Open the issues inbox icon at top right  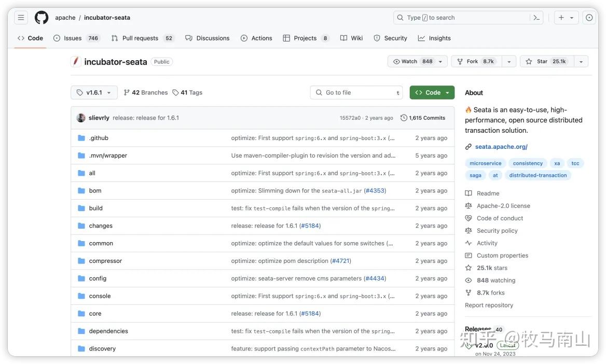coord(589,18)
